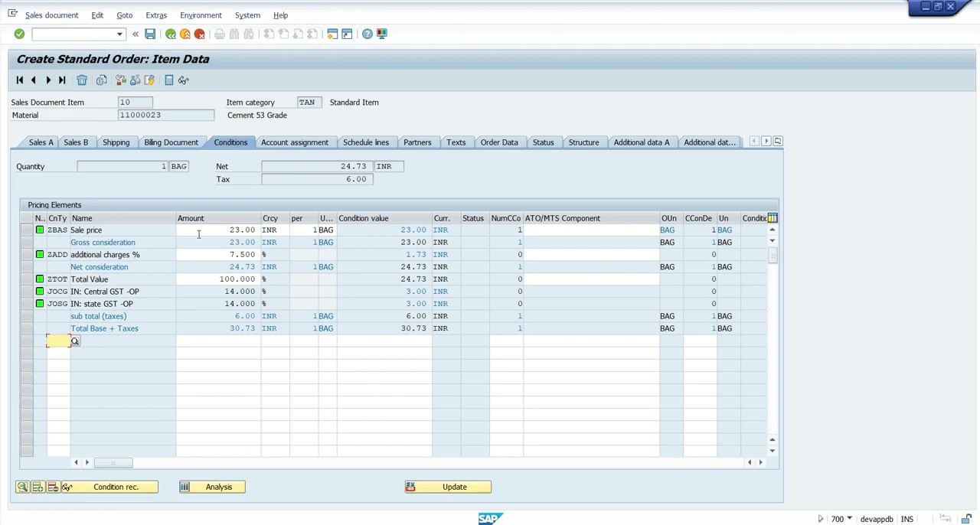Click the INS indicator in status bar
This screenshot has width=980, height=525.
(x=907, y=519)
